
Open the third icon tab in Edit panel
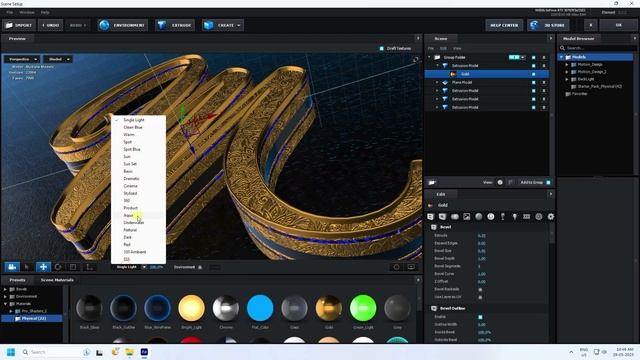pos(455,217)
